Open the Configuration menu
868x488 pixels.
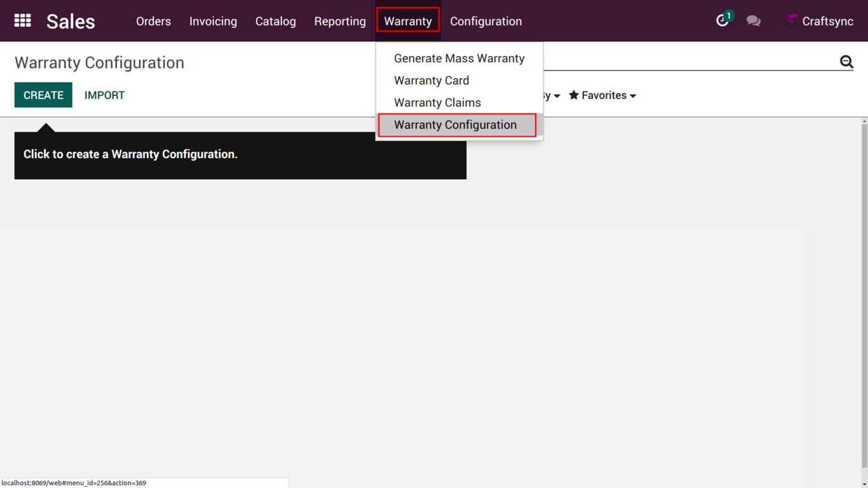coord(485,21)
